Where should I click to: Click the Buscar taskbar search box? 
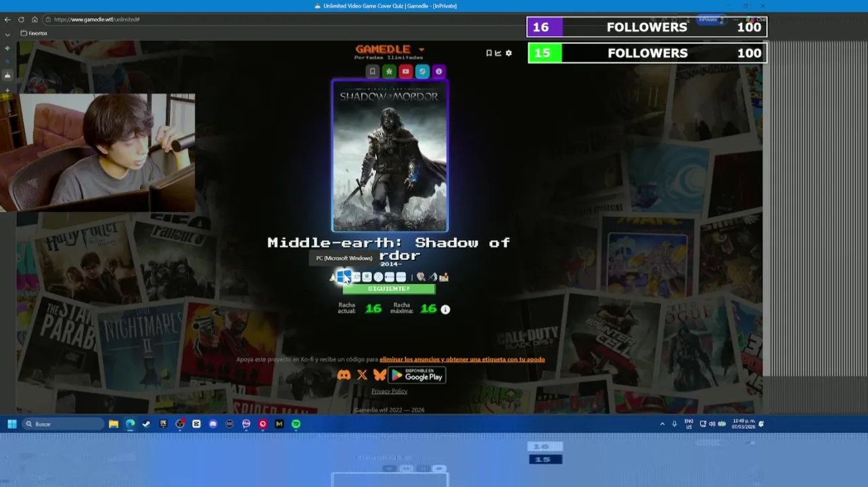click(63, 424)
